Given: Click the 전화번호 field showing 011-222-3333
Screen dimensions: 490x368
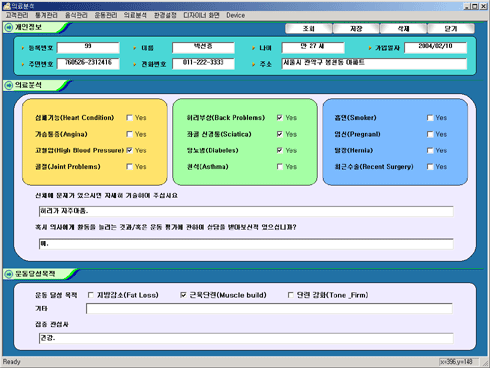Looking at the screenshot, I should [203, 64].
